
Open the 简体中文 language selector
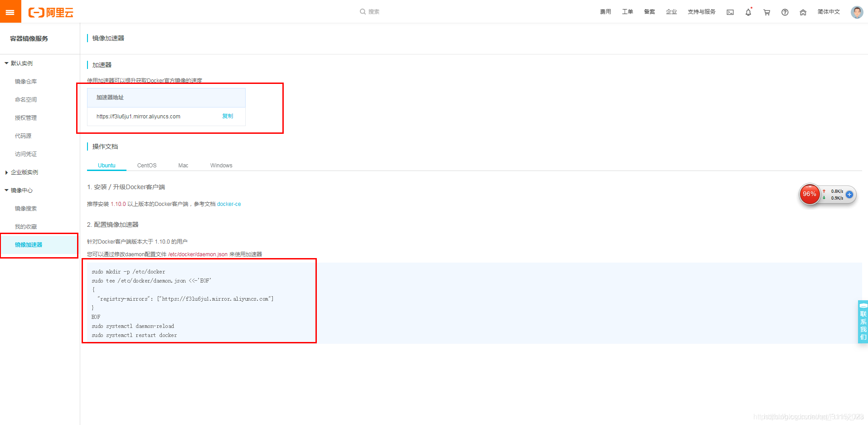coord(829,12)
